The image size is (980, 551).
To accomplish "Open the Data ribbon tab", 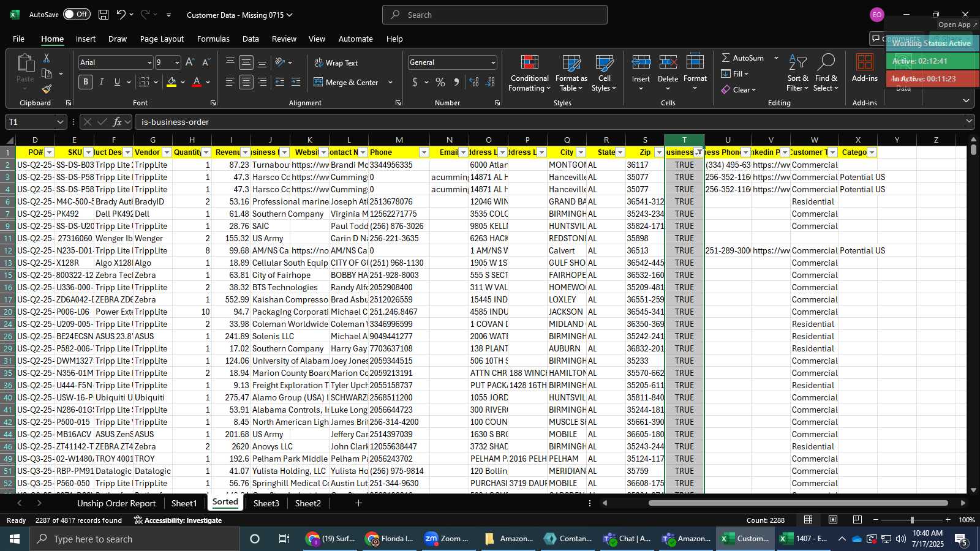I will [251, 39].
